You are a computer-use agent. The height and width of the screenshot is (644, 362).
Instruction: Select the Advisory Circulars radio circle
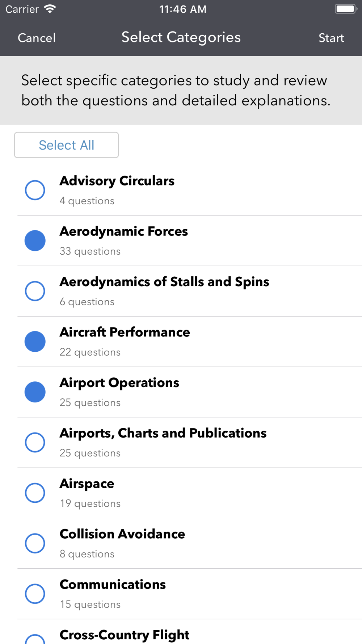pyautogui.click(x=35, y=190)
